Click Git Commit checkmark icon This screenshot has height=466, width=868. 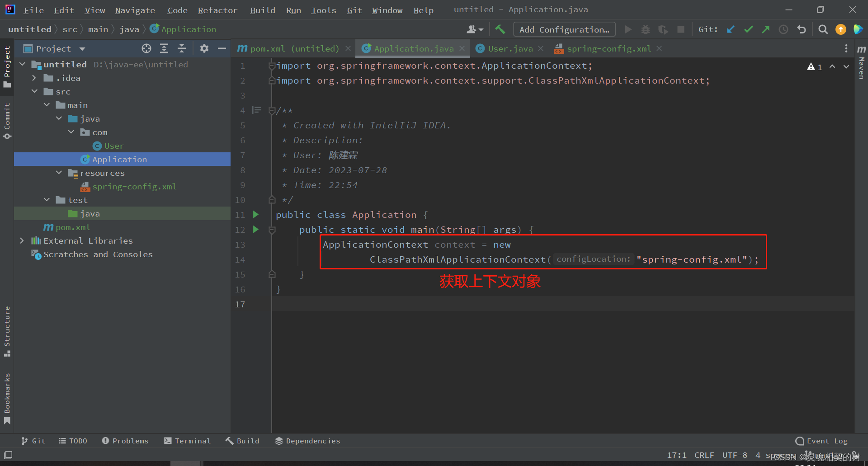pyautogui.click(x=748, y=29)
